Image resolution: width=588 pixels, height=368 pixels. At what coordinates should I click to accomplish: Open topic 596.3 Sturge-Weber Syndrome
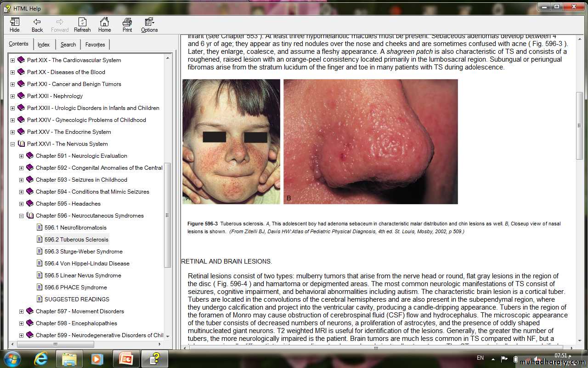83,252
